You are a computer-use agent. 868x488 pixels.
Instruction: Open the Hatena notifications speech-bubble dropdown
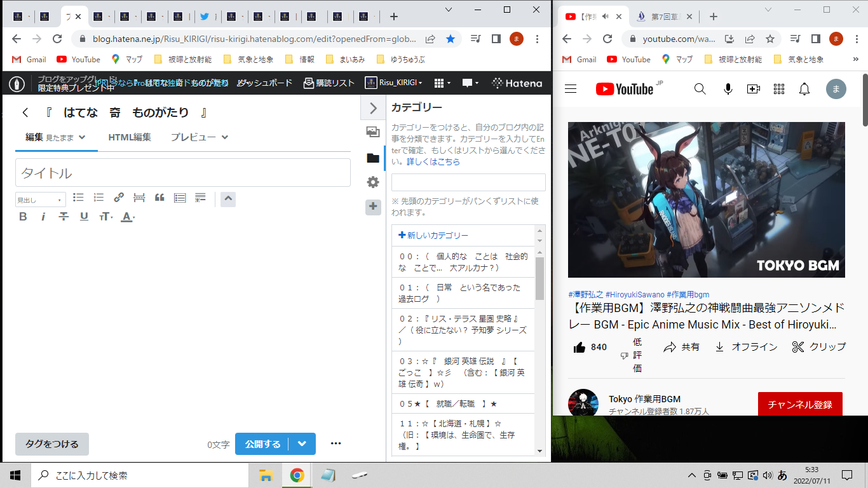coord(470,83)
